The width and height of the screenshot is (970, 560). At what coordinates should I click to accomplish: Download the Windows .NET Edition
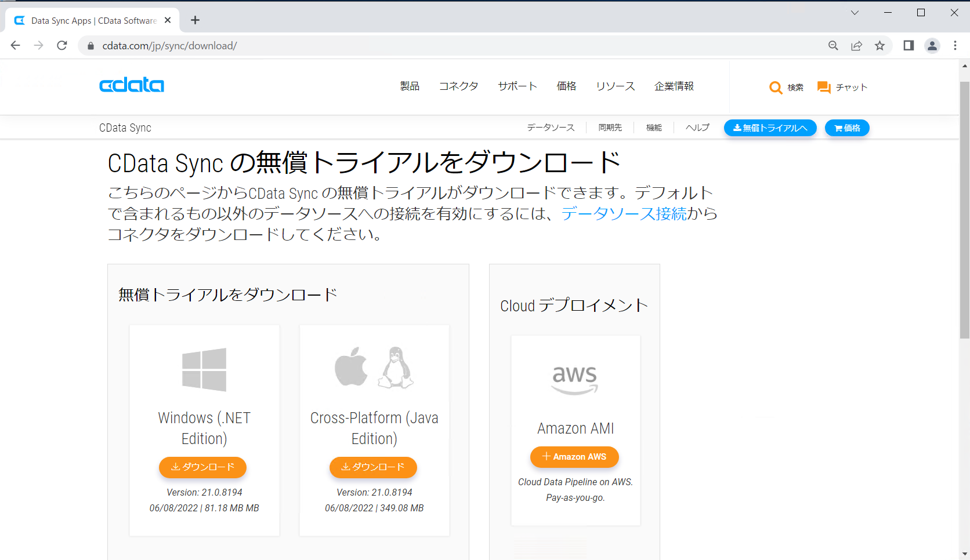click(203, 467)
